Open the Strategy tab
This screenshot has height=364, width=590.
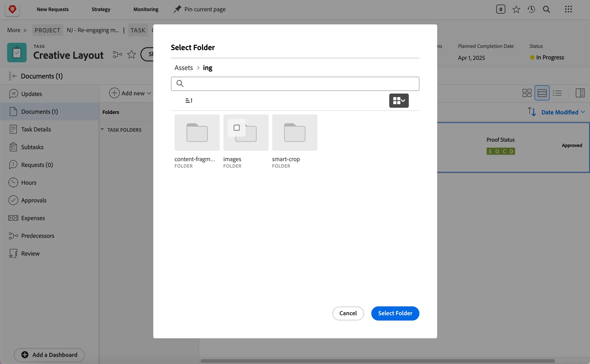101,9
